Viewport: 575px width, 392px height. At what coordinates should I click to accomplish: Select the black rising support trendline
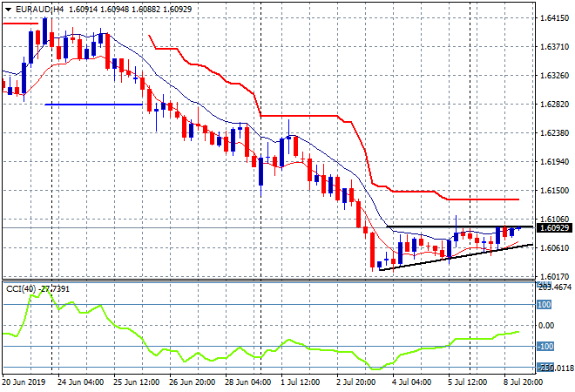click(x=456, y=257)
